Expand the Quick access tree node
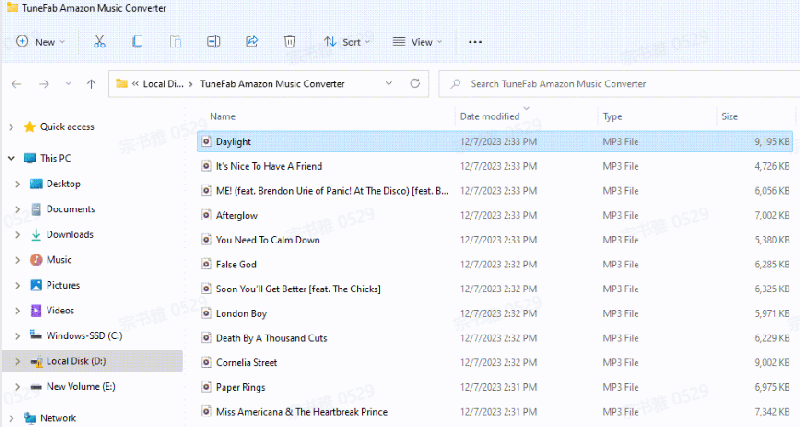Screen dimensions: 800x427 tap(11, 127)
